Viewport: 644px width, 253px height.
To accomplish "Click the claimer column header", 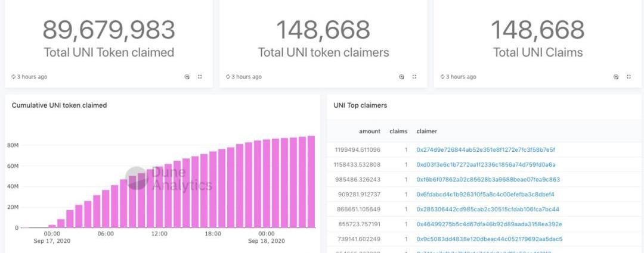I will [x=426, y=131].
